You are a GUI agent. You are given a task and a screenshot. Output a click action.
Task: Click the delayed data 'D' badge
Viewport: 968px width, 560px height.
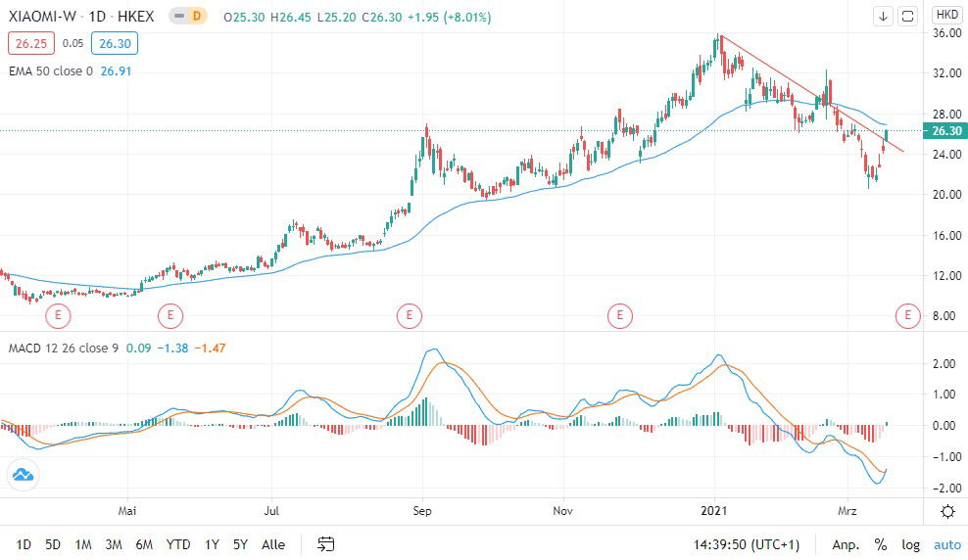pyautogui.click(x=197, y=17)
